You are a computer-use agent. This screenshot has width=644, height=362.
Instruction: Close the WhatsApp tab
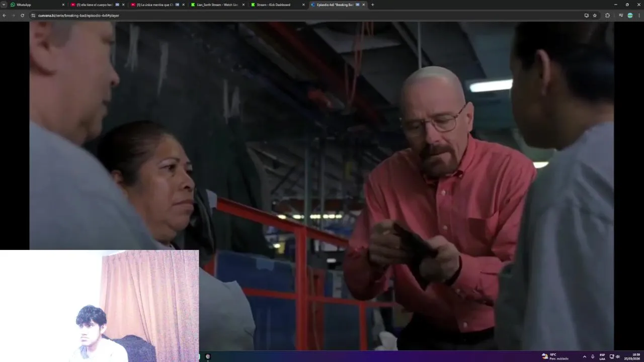coord(63,5)
